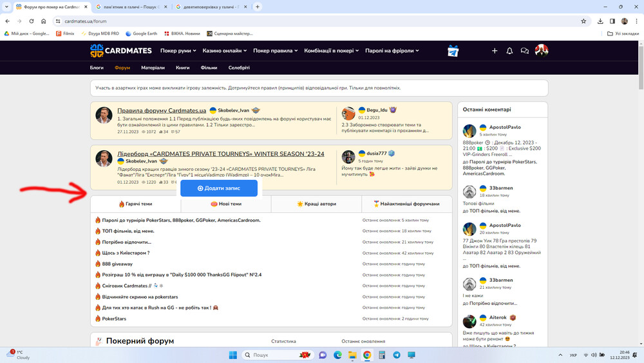Open the weather widget in taskbar

click(x=19, y=355)
